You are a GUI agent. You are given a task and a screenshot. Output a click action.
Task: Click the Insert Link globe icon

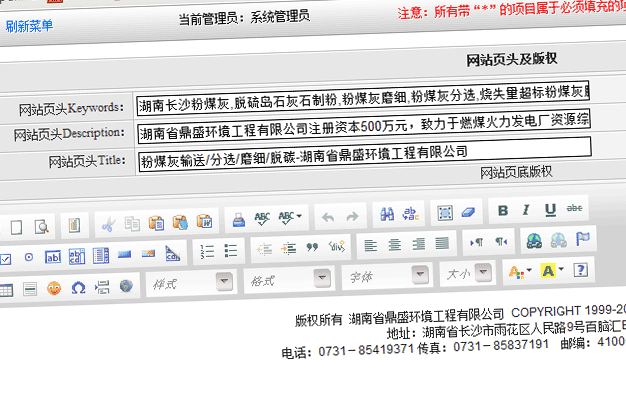click(534, 240)
